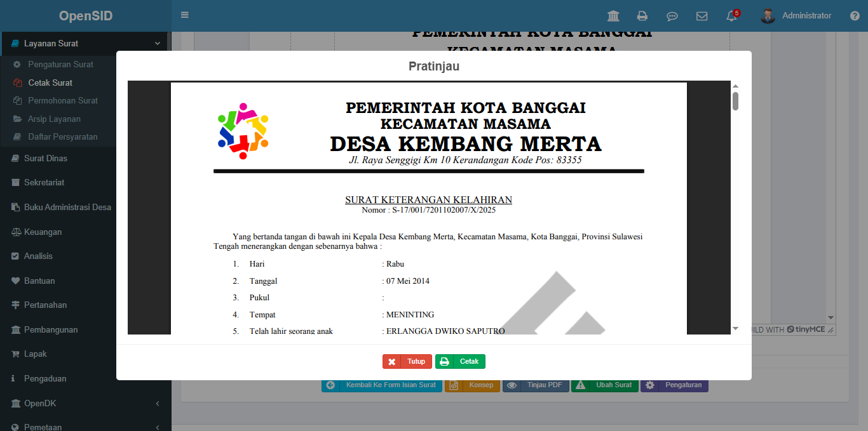Click the OpenSID logo title
Viewport: 868px width, 431px height.
(x=86, y=16)
